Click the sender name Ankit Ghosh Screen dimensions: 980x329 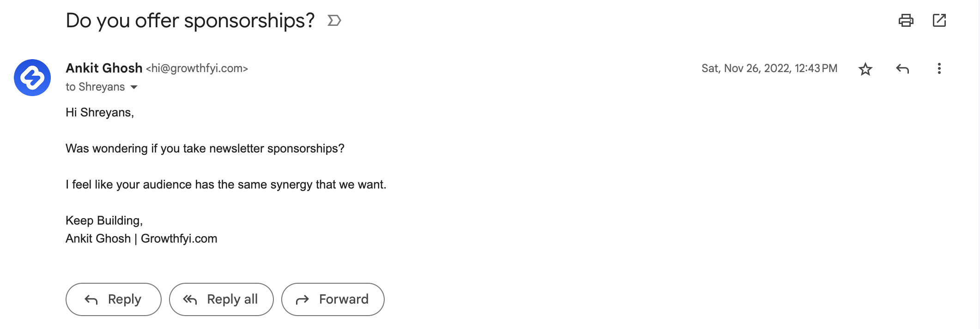click(x=104, y=68)
